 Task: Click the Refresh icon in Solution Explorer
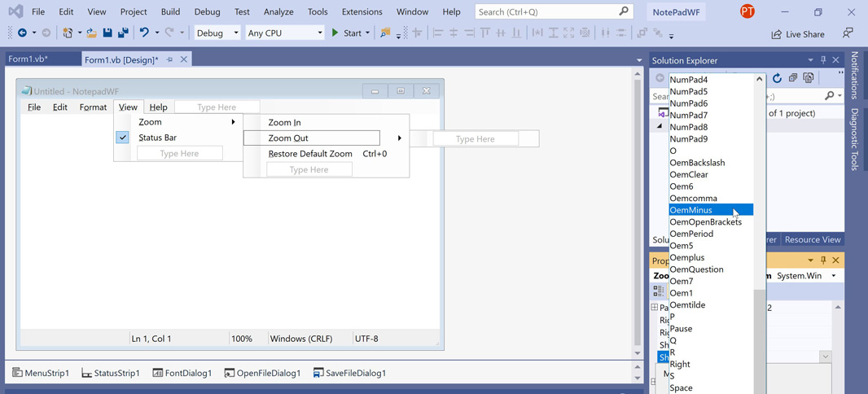pos(777,78)
